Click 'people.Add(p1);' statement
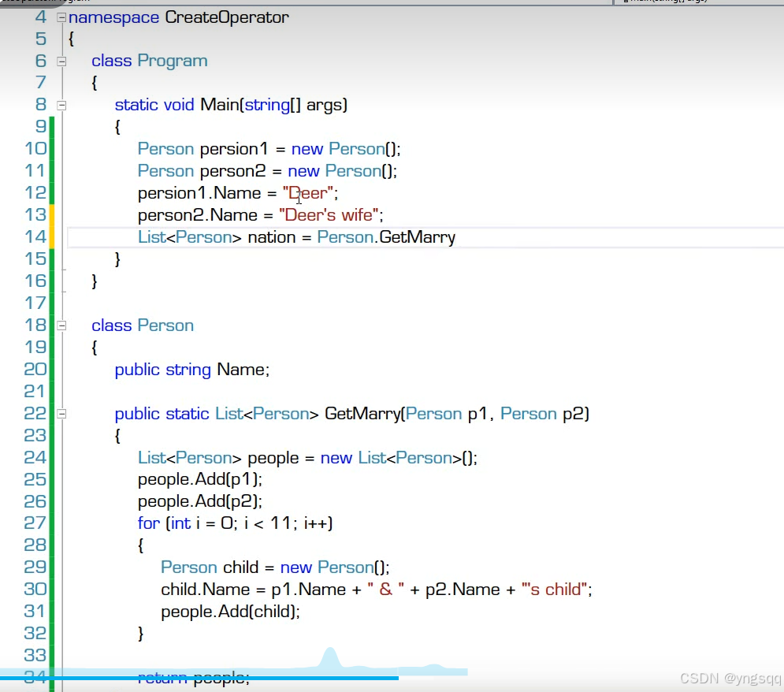Image resolution: width=784 pixels, height=692 pixels. (200, 479)
